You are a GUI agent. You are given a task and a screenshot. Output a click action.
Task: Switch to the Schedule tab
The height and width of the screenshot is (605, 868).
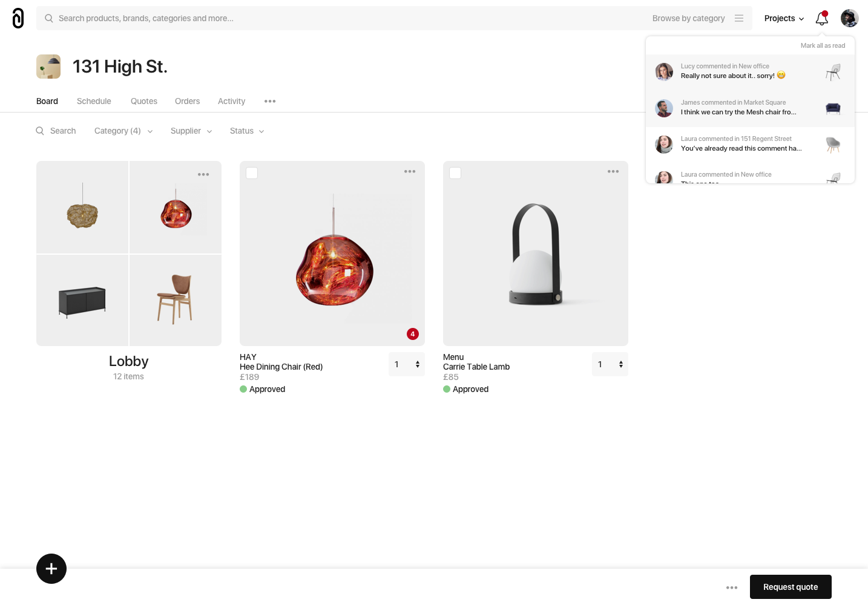94,101
